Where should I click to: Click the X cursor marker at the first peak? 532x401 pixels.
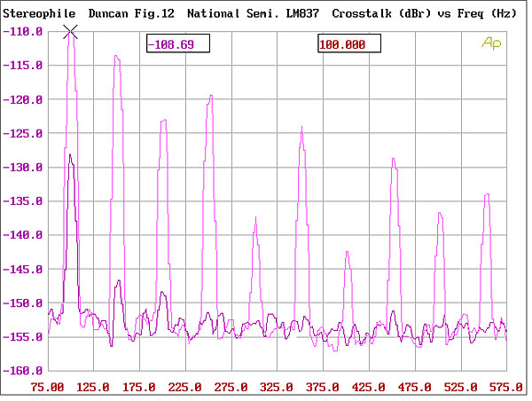(70, 32)
